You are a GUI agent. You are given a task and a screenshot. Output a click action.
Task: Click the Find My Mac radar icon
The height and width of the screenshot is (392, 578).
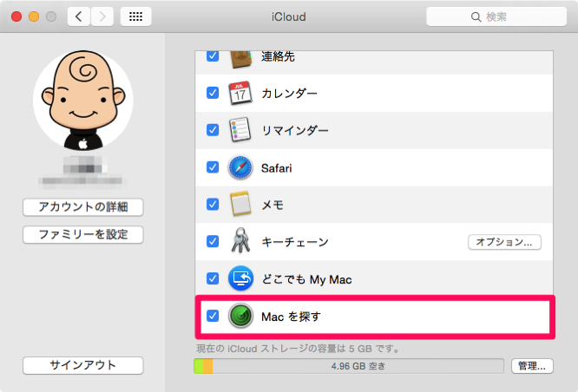tap(240, 316)
